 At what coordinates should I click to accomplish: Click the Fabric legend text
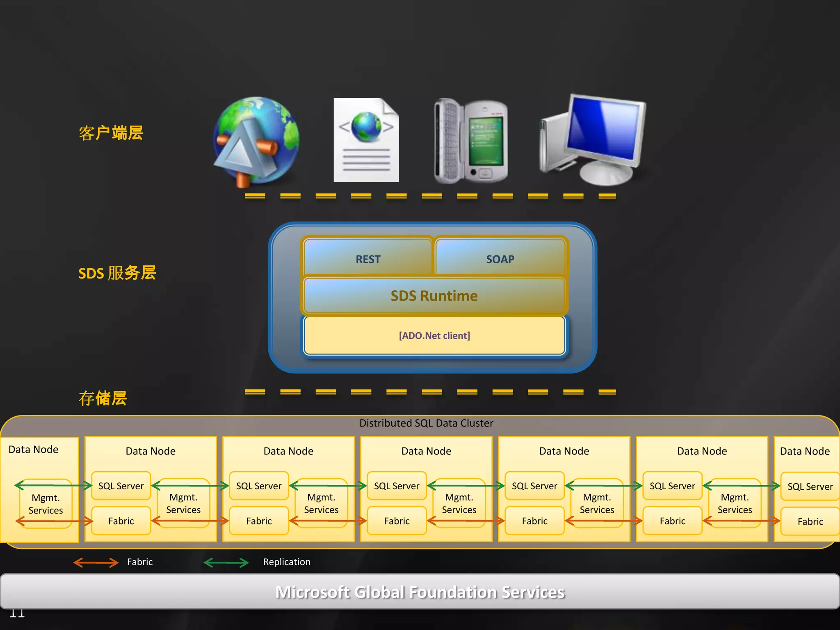click(x=140, y=562)
